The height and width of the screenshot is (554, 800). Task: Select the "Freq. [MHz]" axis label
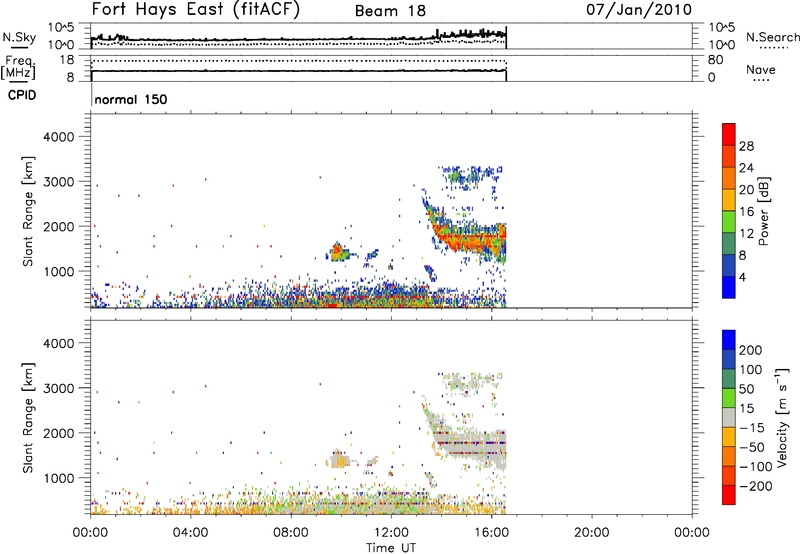click(18, 67)
